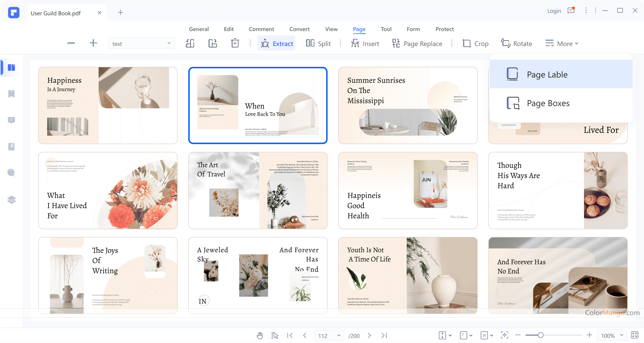Open the Attachments panel in the sidebar
The height and width of the screenshot is (343, 644).
pyautogui.click(x=11, y=146)
